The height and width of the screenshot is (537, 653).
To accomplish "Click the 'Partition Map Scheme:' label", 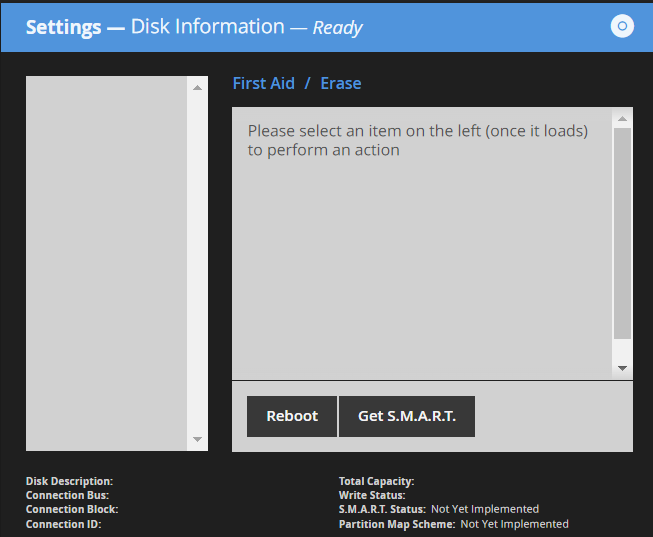I will coord(397,524).
